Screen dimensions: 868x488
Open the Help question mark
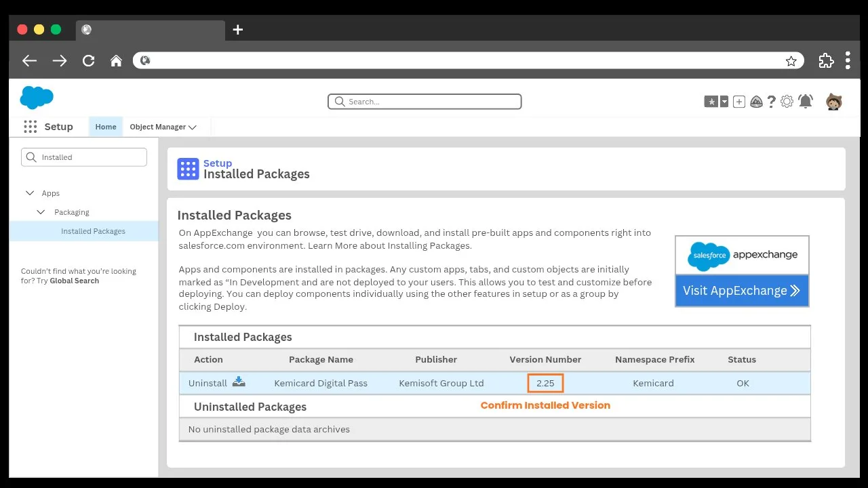click(771, 102)
